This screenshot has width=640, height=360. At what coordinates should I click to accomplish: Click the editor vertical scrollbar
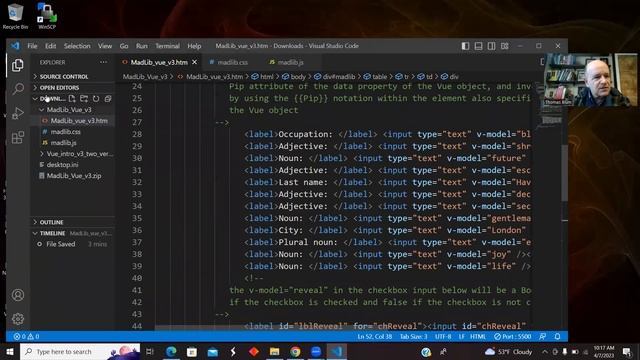click(564, 173)
